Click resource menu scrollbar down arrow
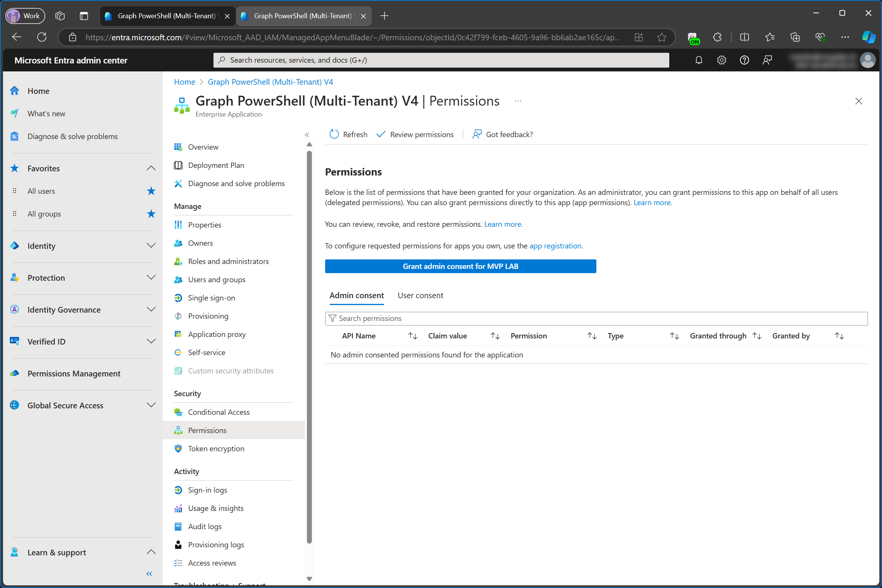The width and height of the screenshot is (882, 588). coord(309,579)
